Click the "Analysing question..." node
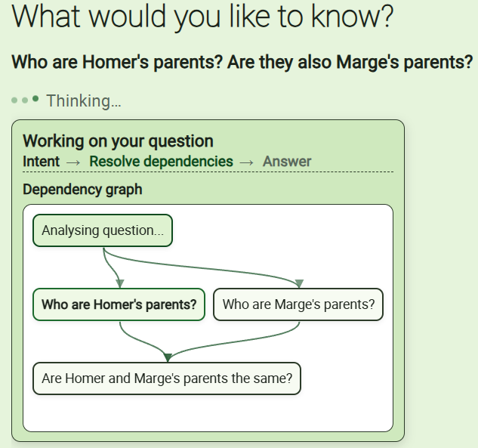Viewport: 478px width, 448px height. (x=103, y=231)
